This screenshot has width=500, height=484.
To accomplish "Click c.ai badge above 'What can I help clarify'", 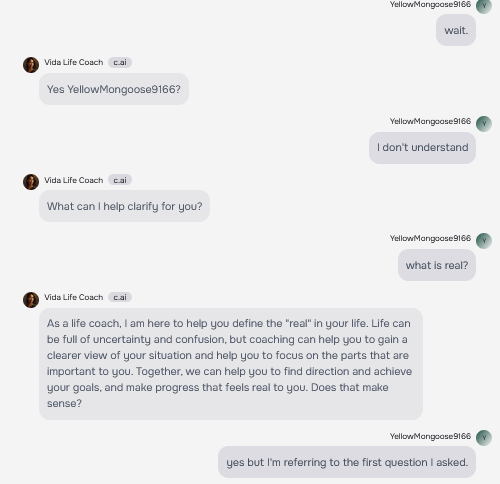I will tap(120, 180).
